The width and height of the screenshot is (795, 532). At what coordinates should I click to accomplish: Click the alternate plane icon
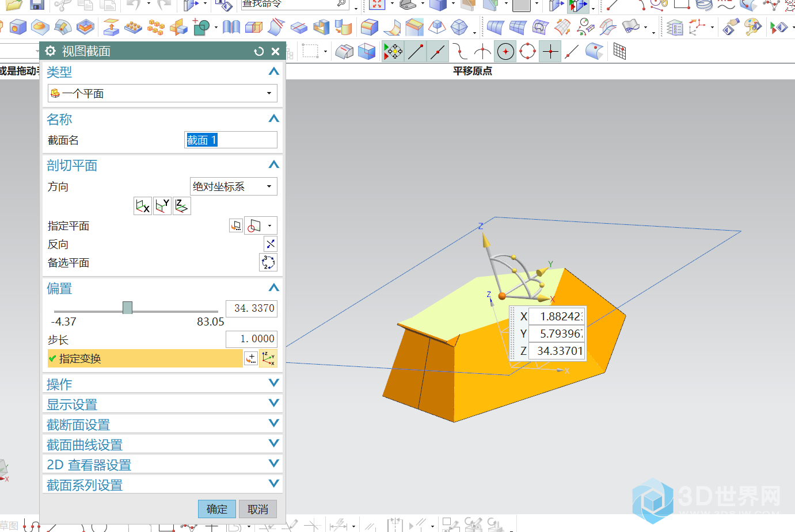(269, 262)
